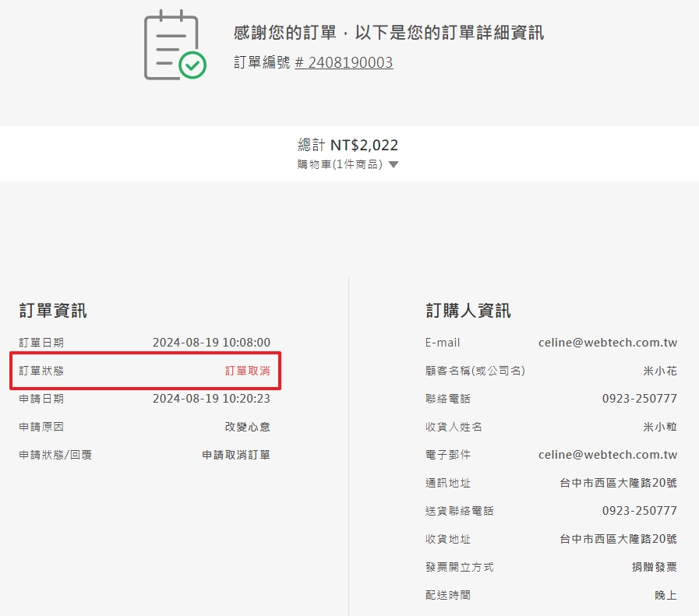Click the order confirmation clipboard icon
This screenshot has width=699, height=616.
[x=175, y=44]
